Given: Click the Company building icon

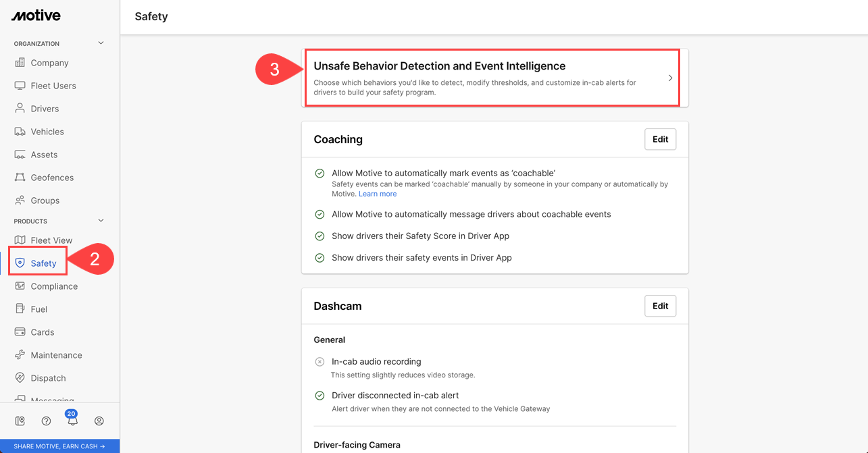Looking at the screenshot, I should coord(20,63).
